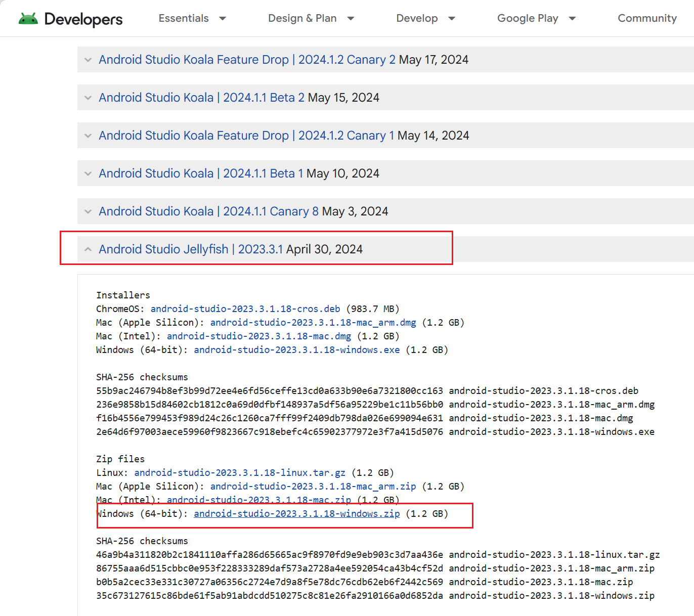Click the checksum starting with b0b5a2cec33e
The image size is (694, 616).
[270, 582]
